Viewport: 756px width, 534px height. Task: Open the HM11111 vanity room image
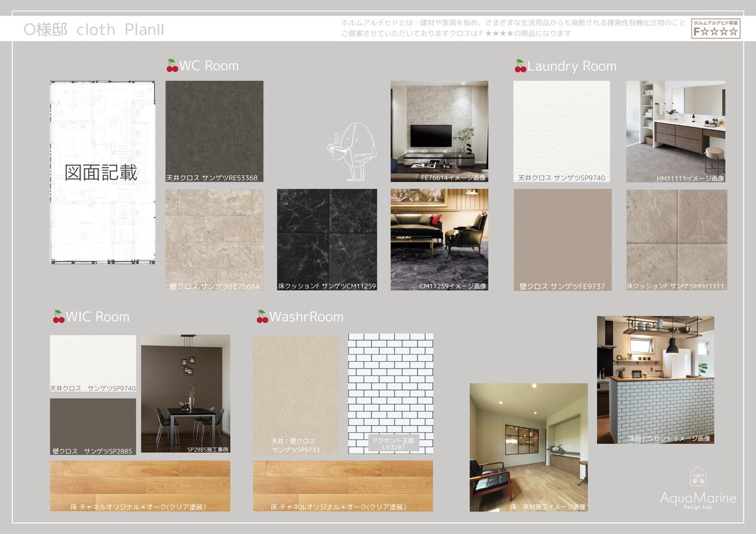[676, 131]
